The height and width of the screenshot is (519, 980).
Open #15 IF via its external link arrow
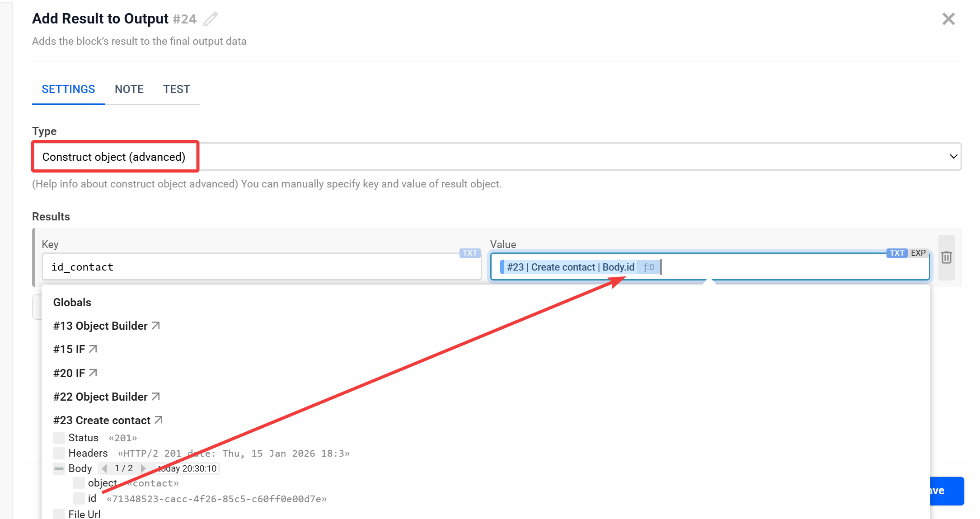(x=94, y=348)
